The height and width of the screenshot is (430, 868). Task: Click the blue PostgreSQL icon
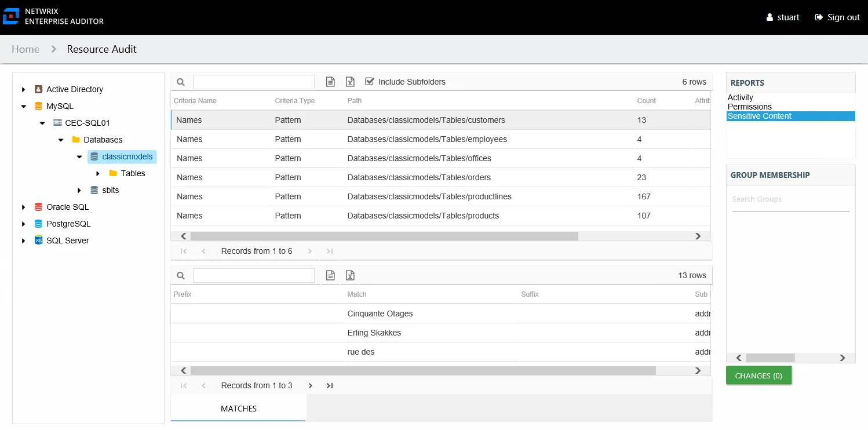tap(38, 224)
